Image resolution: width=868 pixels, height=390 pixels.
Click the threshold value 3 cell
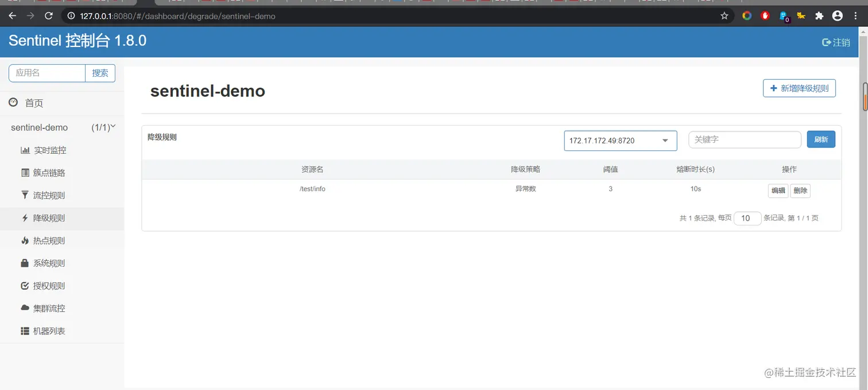click(610, 189)
